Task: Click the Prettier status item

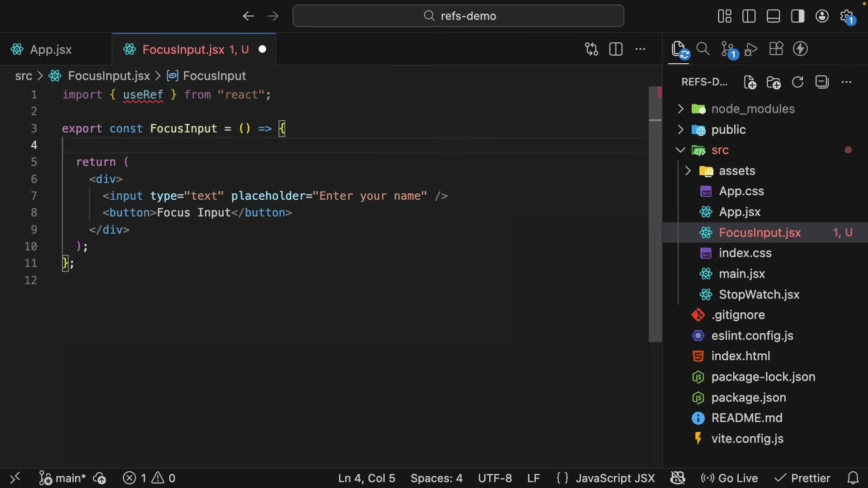Action: point(802,478)
